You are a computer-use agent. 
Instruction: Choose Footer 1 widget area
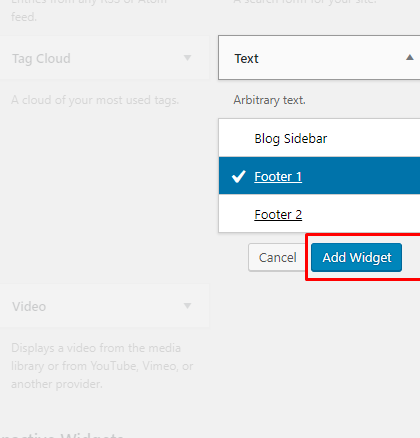coord(319,176)
